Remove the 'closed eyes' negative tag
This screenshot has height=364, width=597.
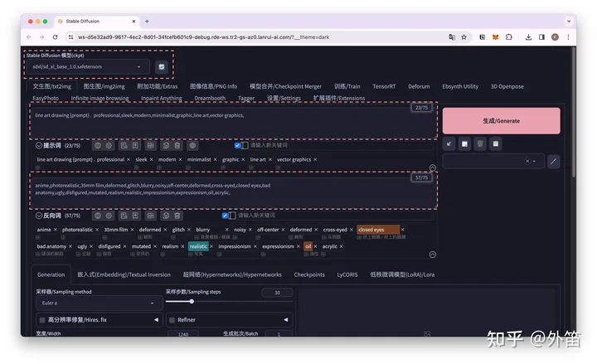click(402, 230)
